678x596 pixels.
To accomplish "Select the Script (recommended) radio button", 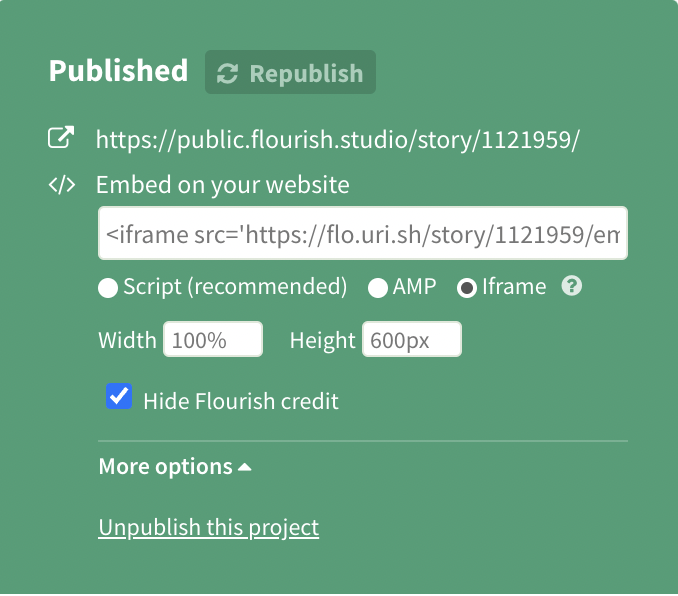I will [x=108, y=288].
